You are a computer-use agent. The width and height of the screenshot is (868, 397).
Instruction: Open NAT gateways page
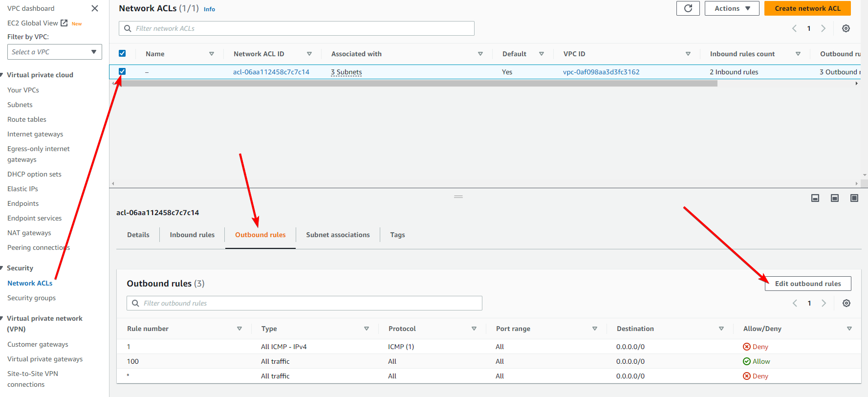[29, 233]
